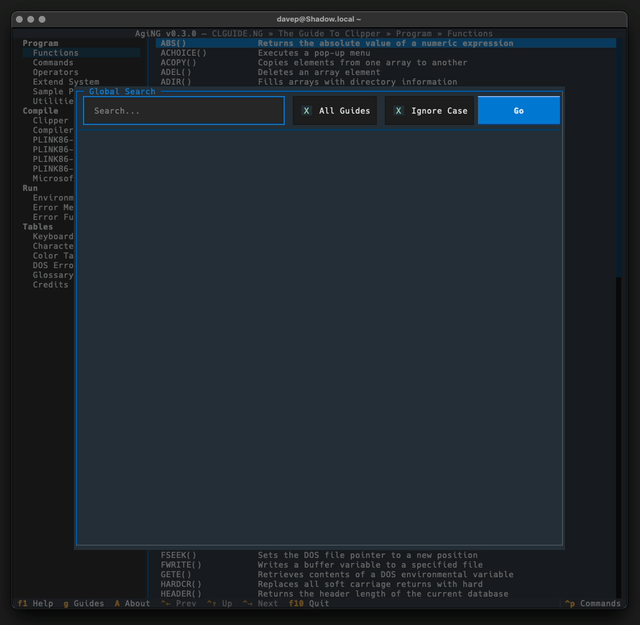Screen dimensions: 640x625
Task: Click Next in the footer bar
Action: pos(260,604)
